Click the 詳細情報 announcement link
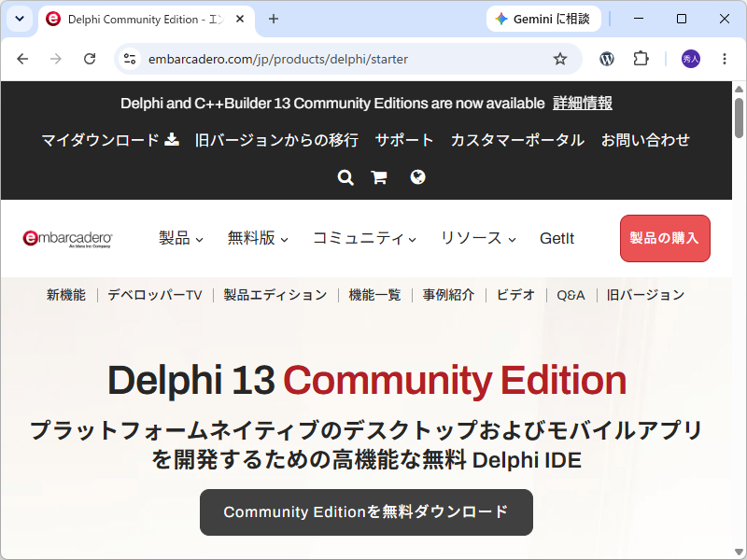The image size is (747, 560). pyautogui.click(x=583, y=103)
